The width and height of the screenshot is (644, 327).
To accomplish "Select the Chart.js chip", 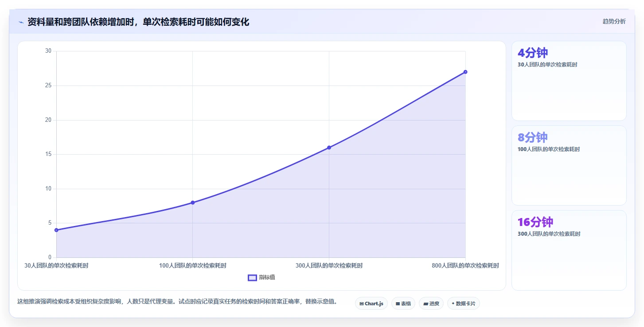I will [x=371, y=304].
